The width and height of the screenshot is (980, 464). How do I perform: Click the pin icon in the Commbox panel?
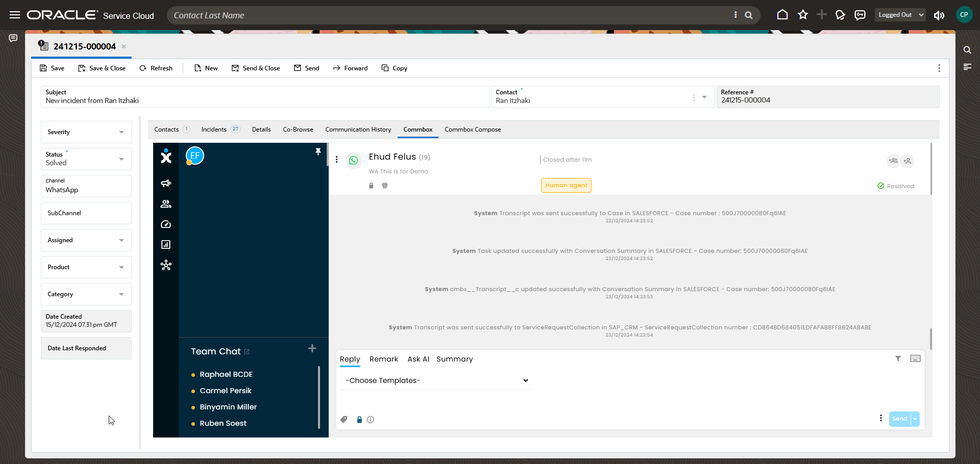pos(318,152)
